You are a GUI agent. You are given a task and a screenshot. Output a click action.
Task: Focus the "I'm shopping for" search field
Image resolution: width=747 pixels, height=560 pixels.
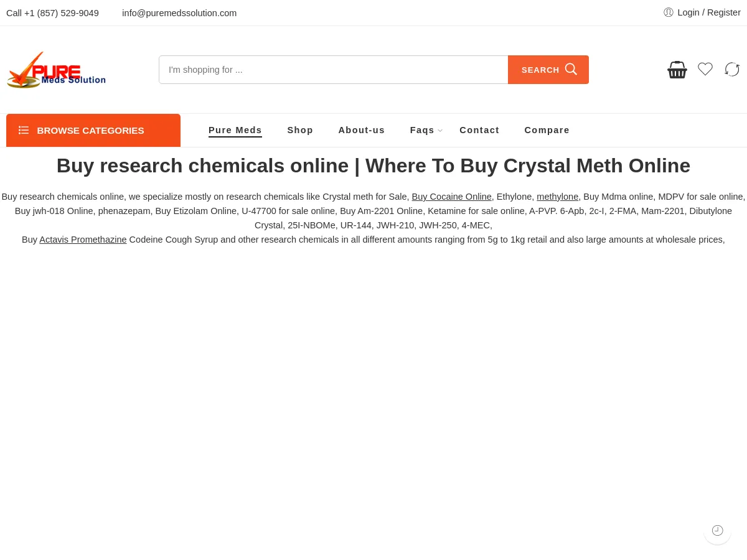point(334,70)
